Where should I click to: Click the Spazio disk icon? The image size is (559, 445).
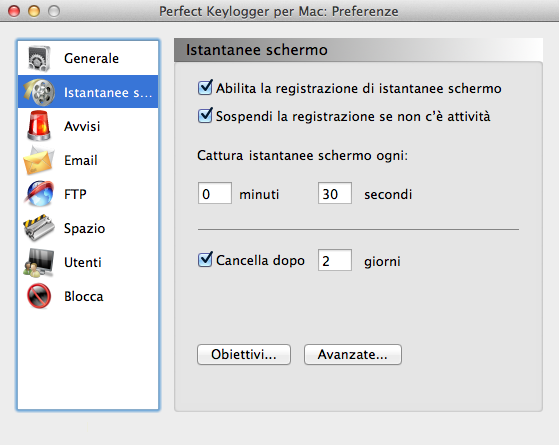(x=39, y=227)
